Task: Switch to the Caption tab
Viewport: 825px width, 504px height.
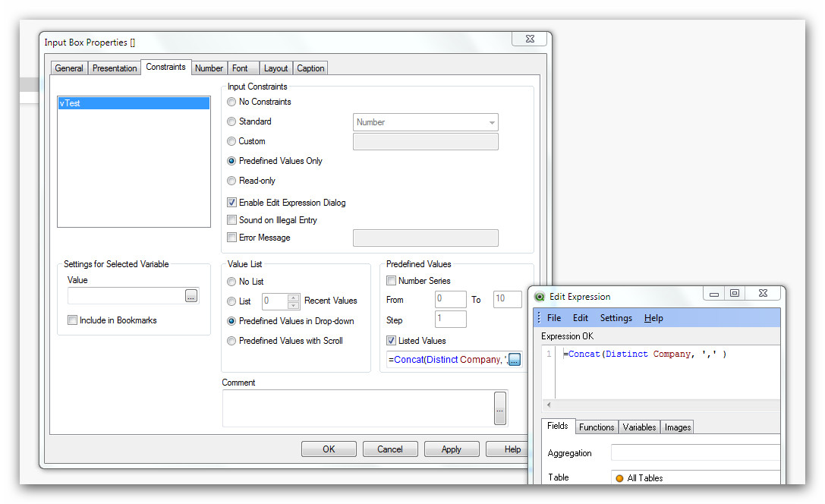Action: 310,68
